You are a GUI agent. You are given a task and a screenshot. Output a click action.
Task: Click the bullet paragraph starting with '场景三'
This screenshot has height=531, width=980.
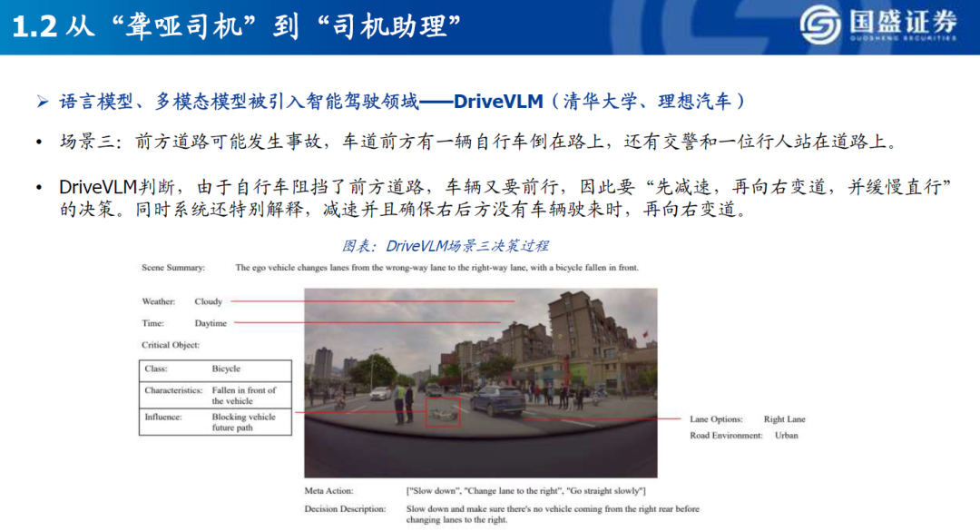tap(479, 142)
